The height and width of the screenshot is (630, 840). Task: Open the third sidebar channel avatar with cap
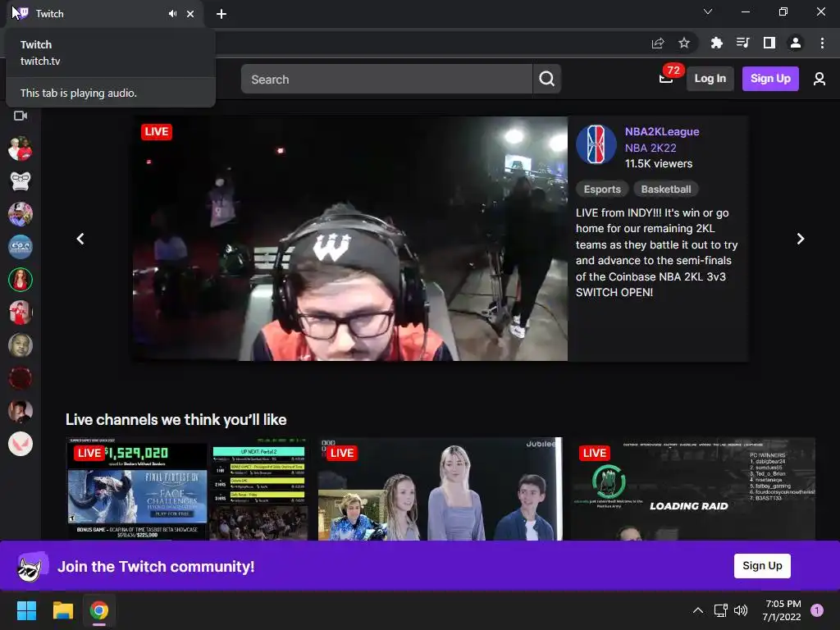coord(21,214)
